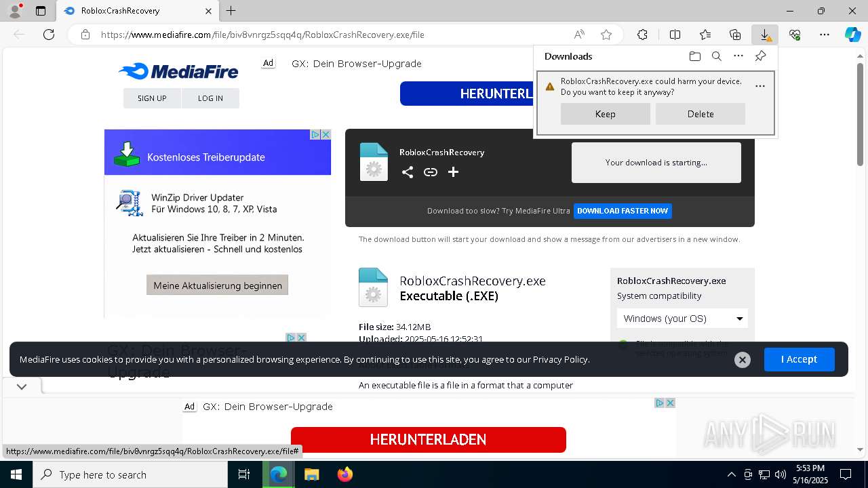This screenshot has height=488, width=868.
Task: Open the Windows Start menu
Action: click(x=16, y=474)
